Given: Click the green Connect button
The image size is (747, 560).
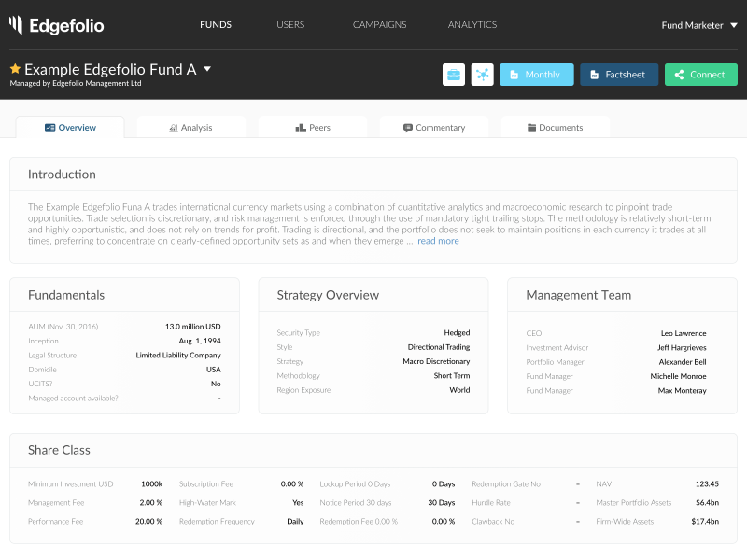Looking at the screenshot, I should coord(701,75).
